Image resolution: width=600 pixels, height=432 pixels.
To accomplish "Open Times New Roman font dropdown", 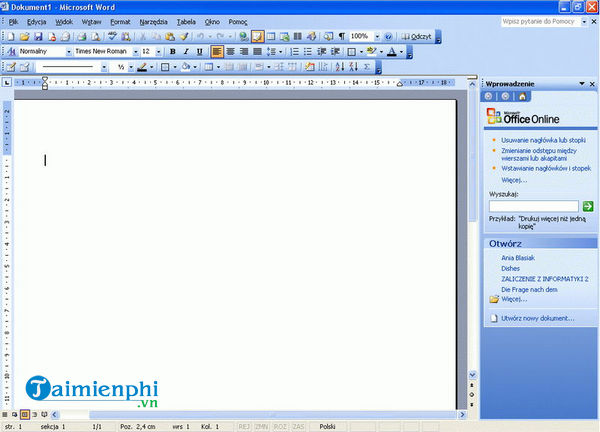I will 135,52.
